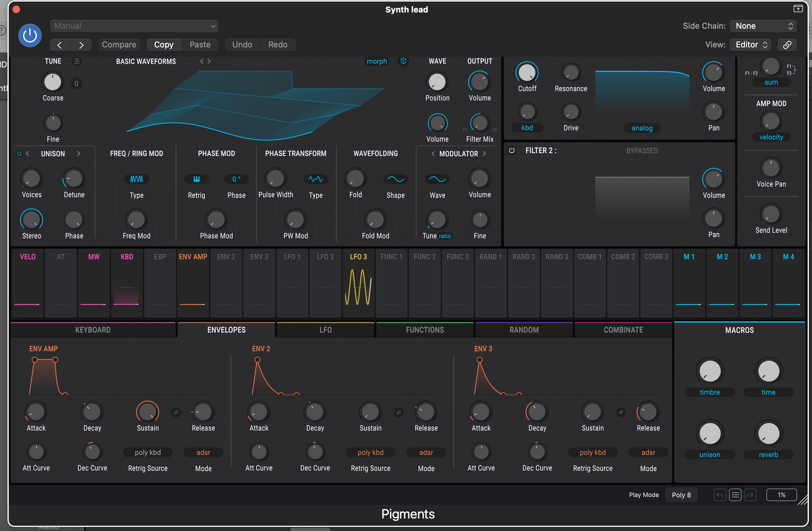Click the Copy button
This screenshot has height=531, width=812.
tap(164, 45)
